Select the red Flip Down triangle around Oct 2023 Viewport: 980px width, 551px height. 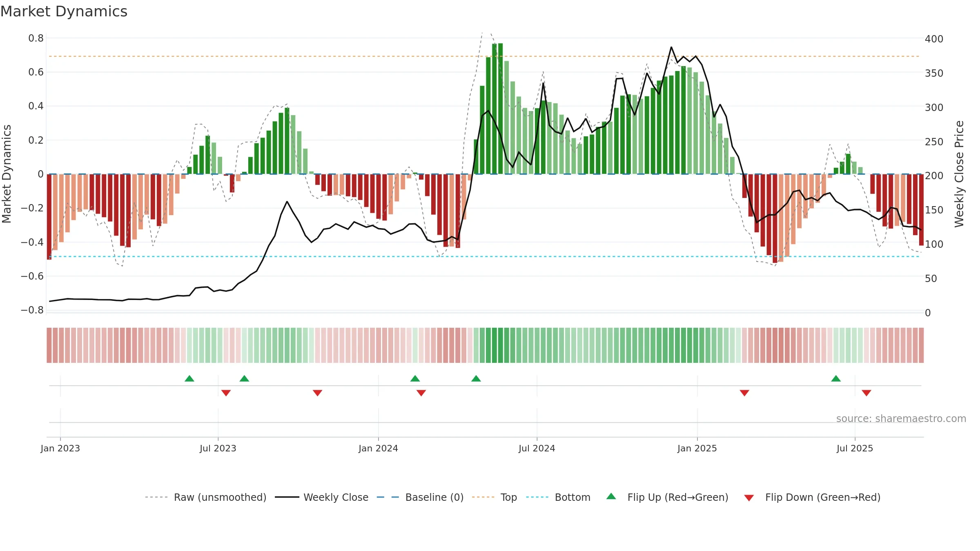318,393
